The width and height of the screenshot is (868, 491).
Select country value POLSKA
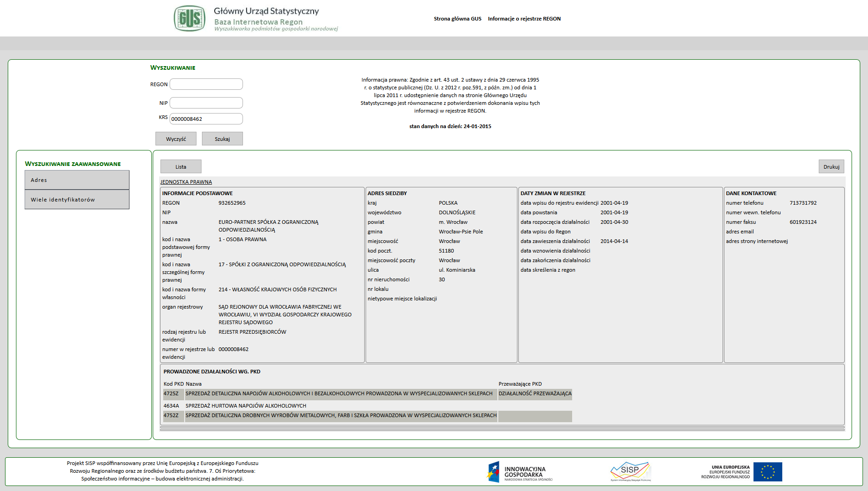tap(448, 203)
